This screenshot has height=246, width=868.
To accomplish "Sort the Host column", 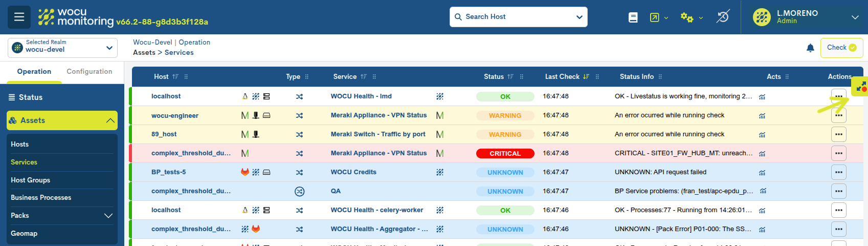I will [175, 77].
